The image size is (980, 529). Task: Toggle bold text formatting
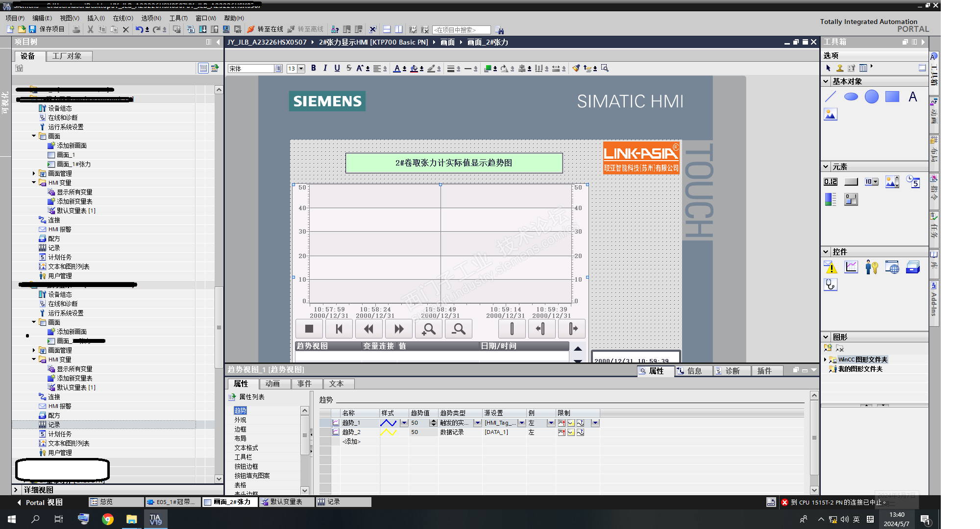pyautogui.click(x=314, y=68)
